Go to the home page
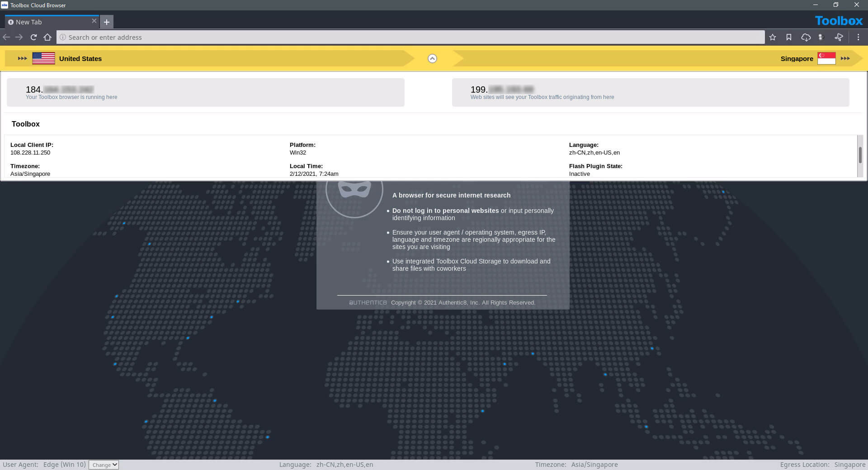Viewport: 868px width, 470px height. [x=47, y=37]
